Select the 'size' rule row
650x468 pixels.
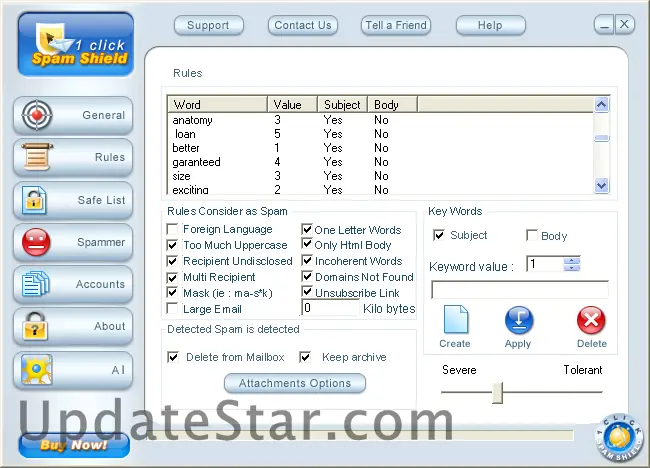tap(381, 176)
